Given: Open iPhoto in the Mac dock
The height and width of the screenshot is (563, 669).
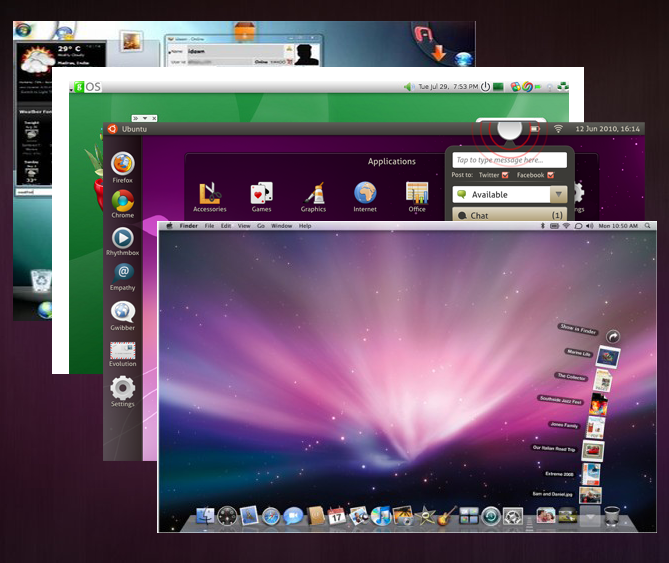Looking at the screenshot, I should coord(403,516).
